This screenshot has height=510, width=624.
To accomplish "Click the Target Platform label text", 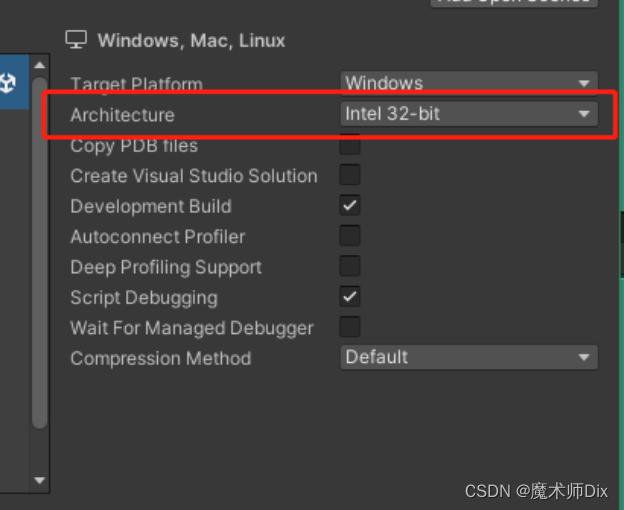I will pos(136,85).
